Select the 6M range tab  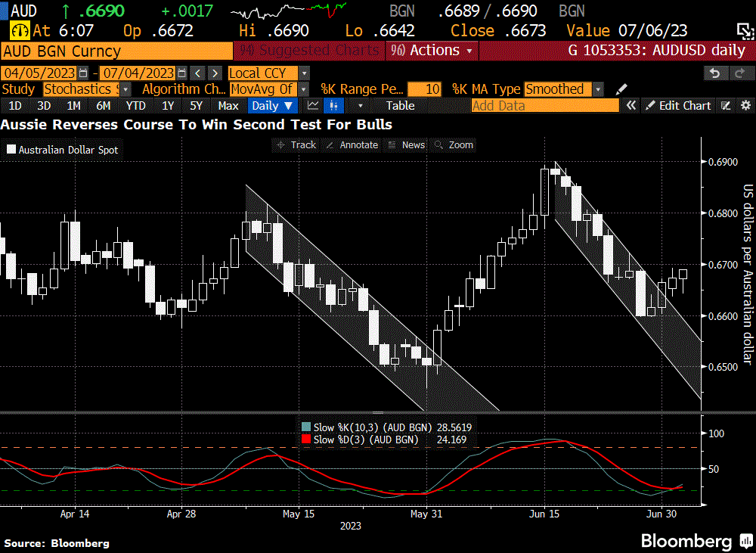point(103,105)
